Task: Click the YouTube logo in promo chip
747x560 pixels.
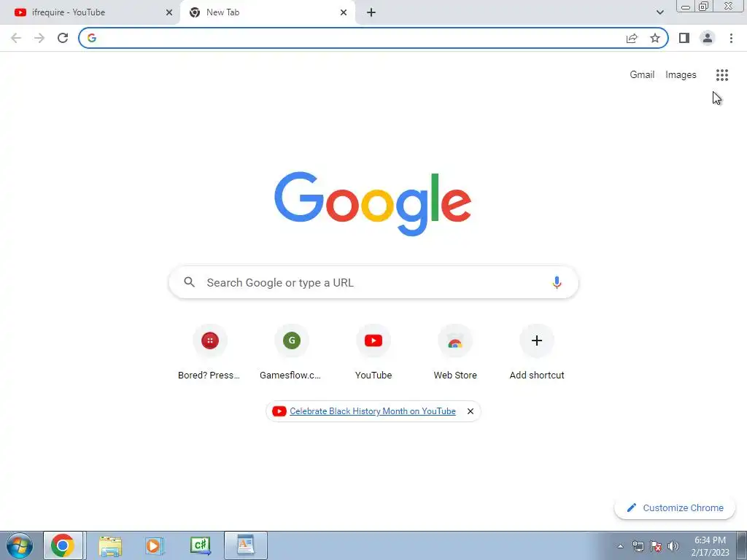Action: click(x=279, y=411)
